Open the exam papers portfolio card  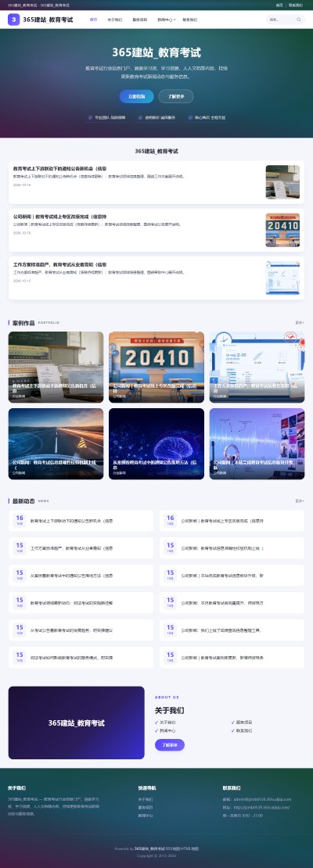pos(56,367)
